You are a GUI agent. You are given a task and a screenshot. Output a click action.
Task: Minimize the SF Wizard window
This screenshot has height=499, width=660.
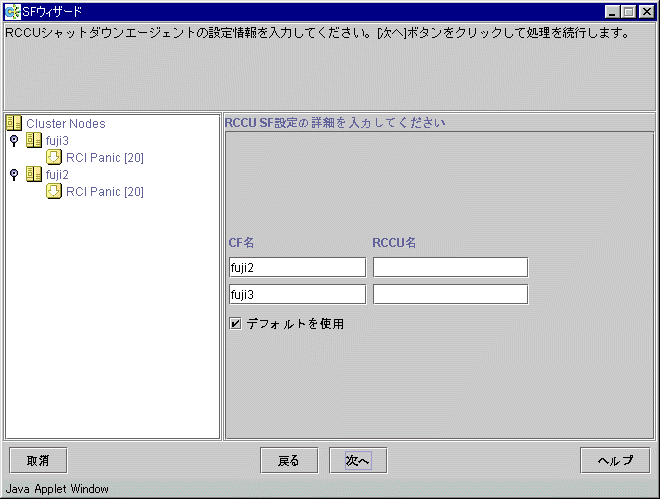click(x=612, y=12)
